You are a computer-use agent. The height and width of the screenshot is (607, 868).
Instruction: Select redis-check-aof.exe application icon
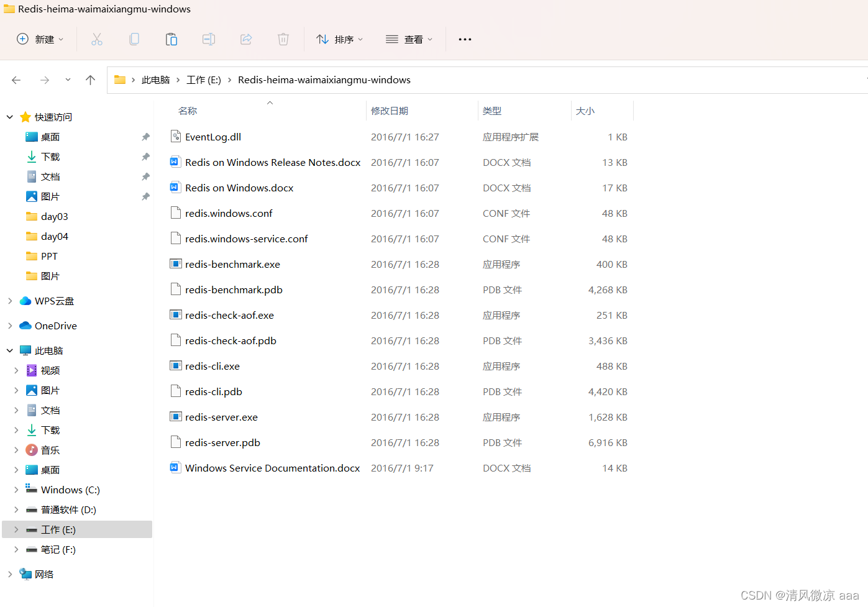(x=176, y=315)
